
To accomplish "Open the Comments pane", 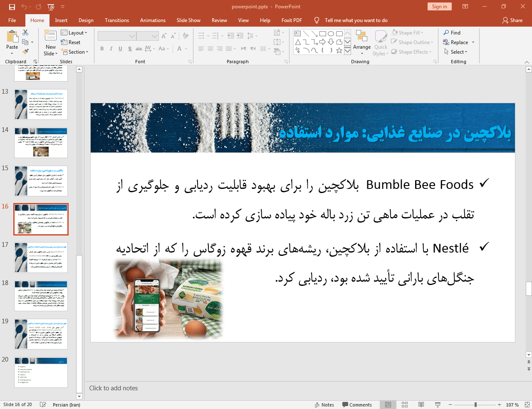I will tap(357, 405).
